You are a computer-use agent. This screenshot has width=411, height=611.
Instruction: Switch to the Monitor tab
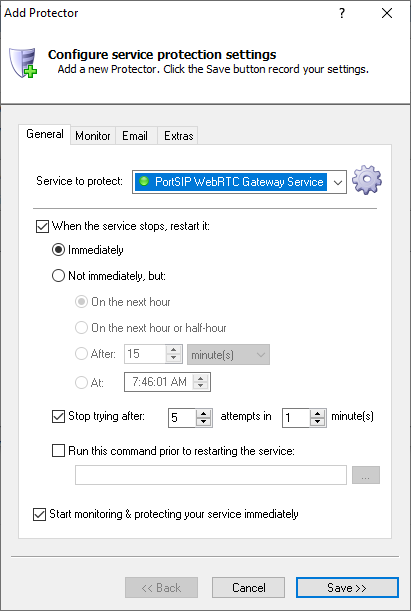pos(93,136)
